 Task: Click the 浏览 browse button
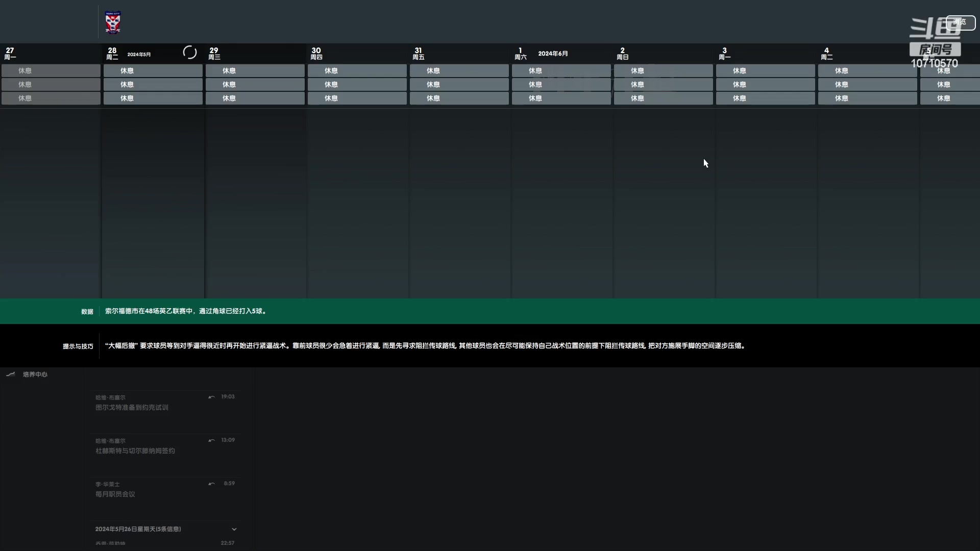pyautogui.click(x=960, y=22)
